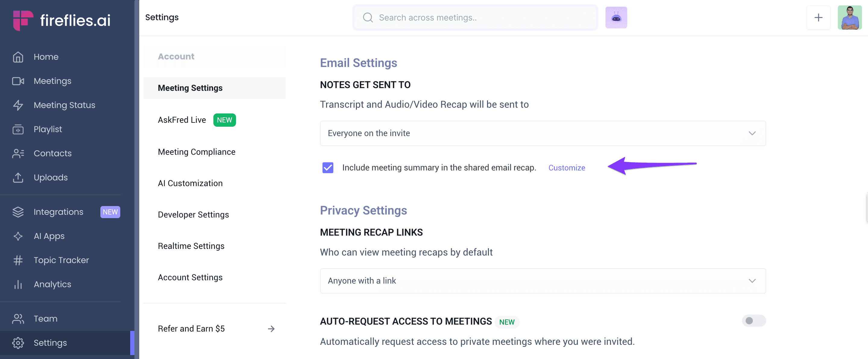This screenshot has width=868, height=359.
Task: Click the Meetings camera icon
Action: pyautogui.click(x=18, y=81)
